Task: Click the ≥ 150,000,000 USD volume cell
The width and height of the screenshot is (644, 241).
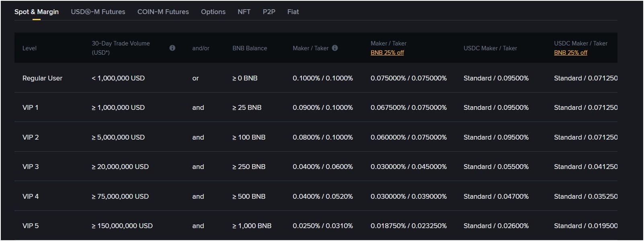Action: [122, 226]
